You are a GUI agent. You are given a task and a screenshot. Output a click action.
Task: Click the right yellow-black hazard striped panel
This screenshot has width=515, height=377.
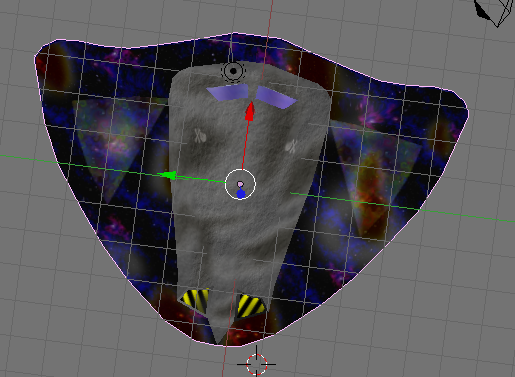pyautogui.click(x=251, y=306)
